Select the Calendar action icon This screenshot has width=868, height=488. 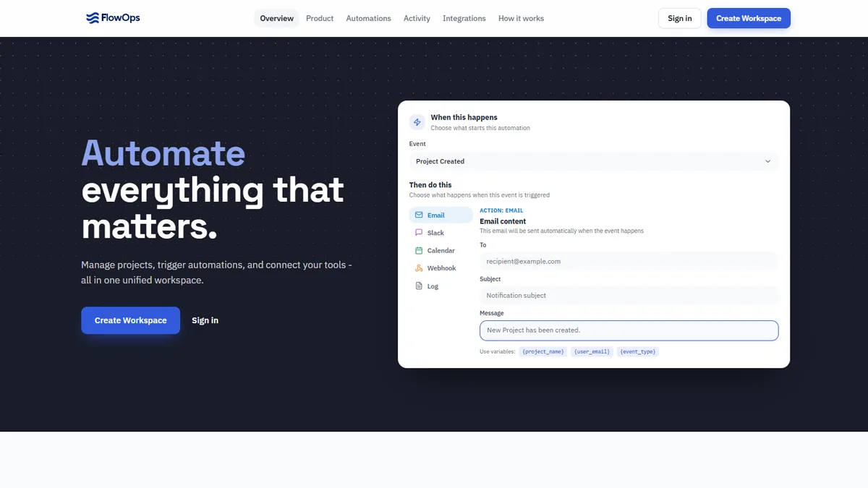pos(419,251)
